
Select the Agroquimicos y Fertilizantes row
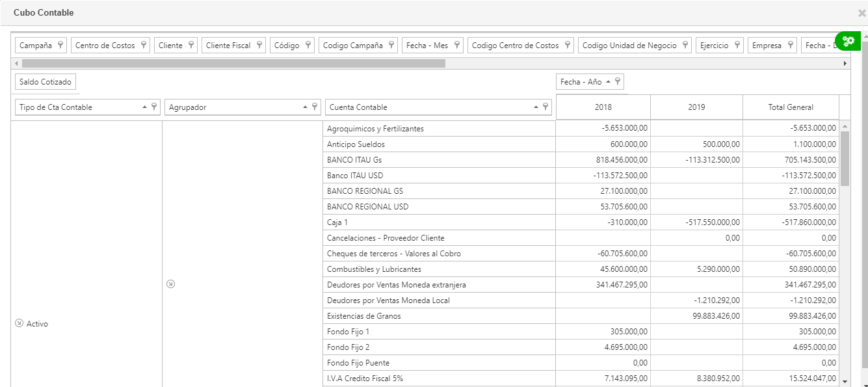[439, 129]
